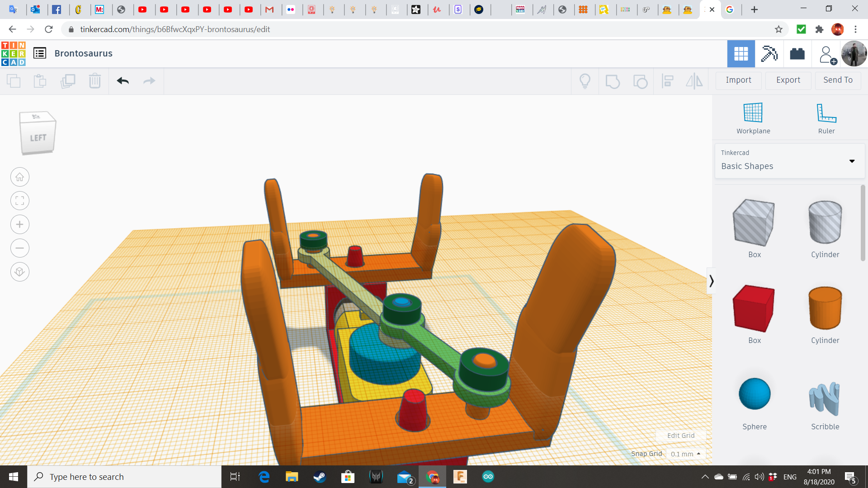
Task: Expand the Basic Shapes category dropdown
Action: pyautogui.click(x=852, y=161)
